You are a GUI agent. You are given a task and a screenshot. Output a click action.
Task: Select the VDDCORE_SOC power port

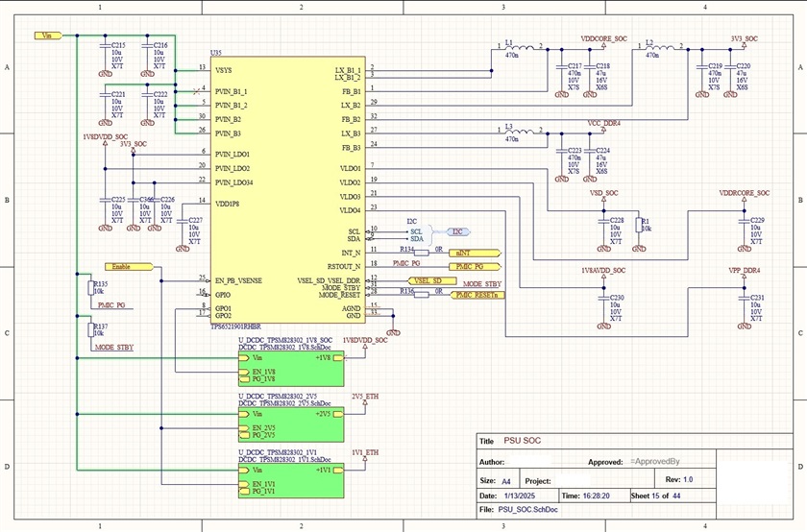(x=603, y=39)
